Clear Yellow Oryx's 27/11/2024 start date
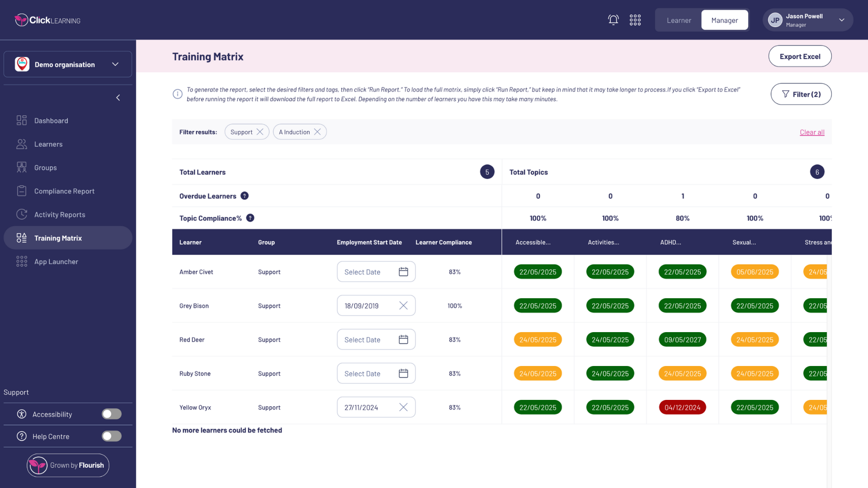 click(x=403, y=407)
